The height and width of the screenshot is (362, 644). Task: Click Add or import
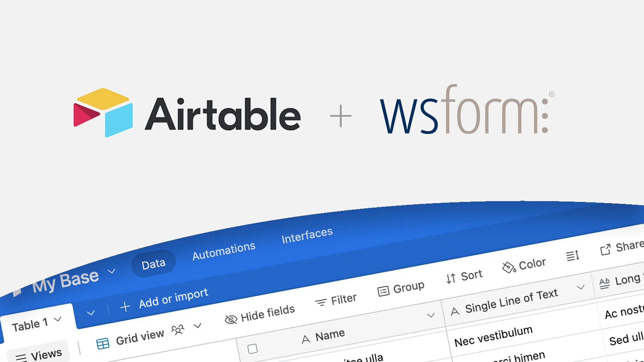tap(173, 298)
